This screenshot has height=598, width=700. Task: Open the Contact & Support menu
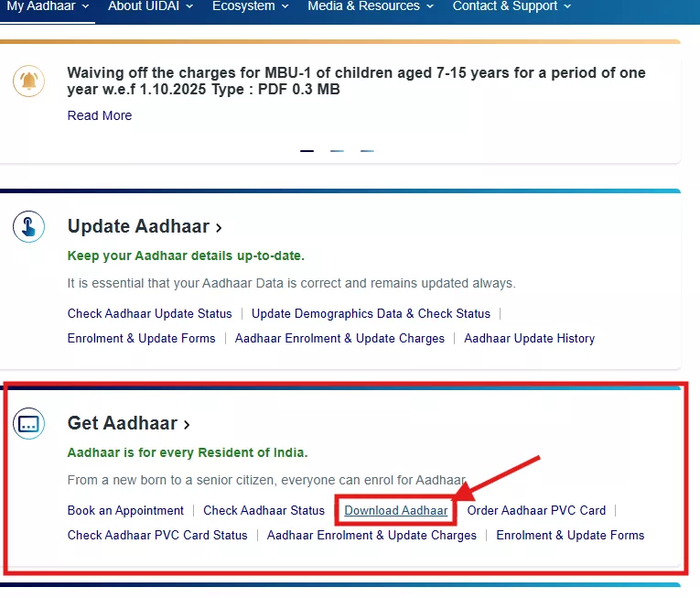[512, 6]
